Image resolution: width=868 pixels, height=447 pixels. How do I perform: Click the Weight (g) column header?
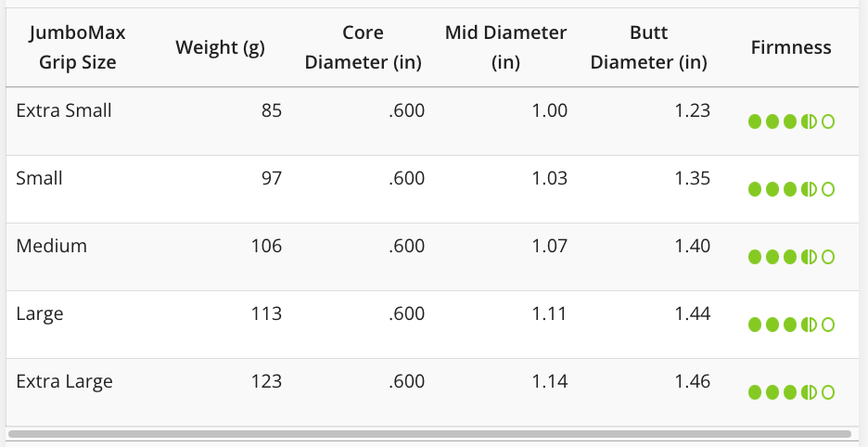tap(220, 48)
